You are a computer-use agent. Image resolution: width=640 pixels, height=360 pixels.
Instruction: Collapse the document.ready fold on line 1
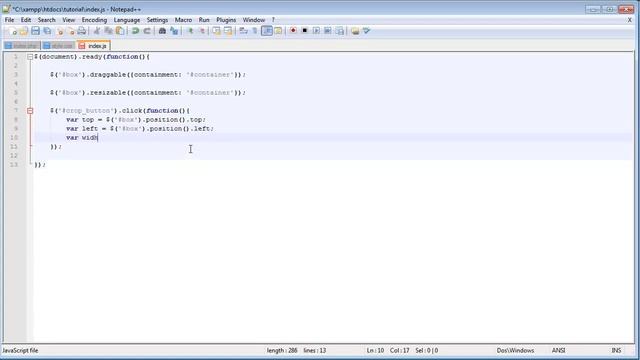point(30,57)
